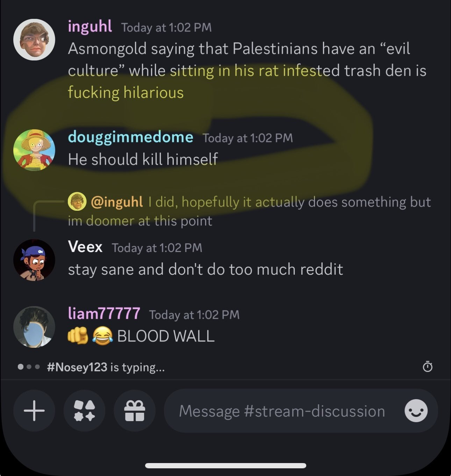Tap the small reply avatar next to @inguhl
The image size is (451, 476).
pos(77,202)
